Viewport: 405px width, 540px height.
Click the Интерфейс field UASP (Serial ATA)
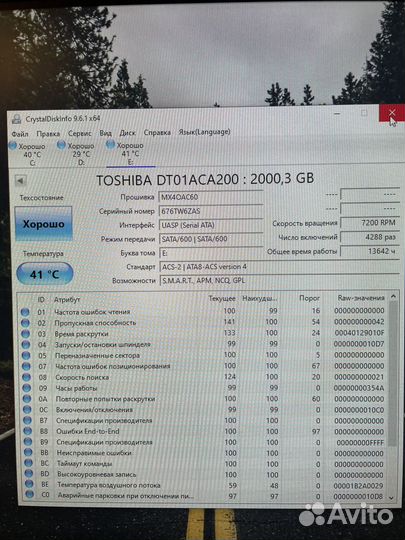(211, 225)
